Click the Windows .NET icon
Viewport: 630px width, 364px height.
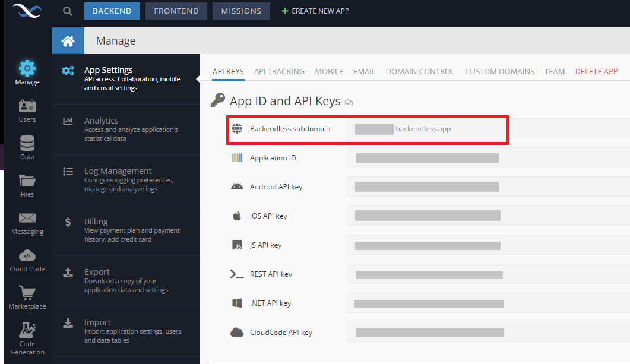pyautogui.click(x=237, y=303)
